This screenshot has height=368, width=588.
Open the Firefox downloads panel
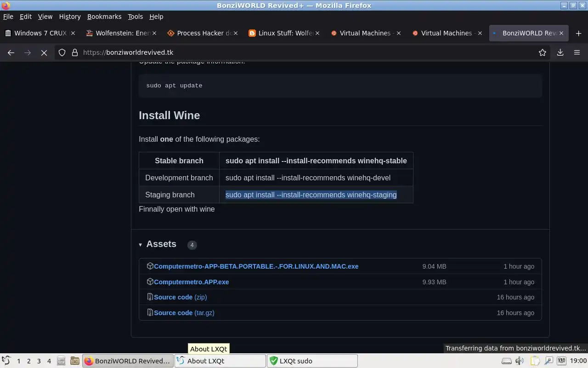pos(560,52)
